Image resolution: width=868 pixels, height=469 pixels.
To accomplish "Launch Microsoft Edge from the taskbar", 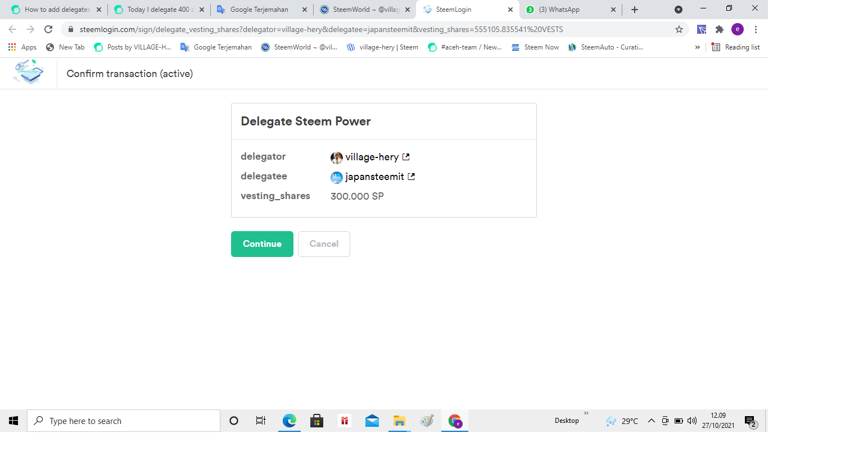I will tap(290, 421).
